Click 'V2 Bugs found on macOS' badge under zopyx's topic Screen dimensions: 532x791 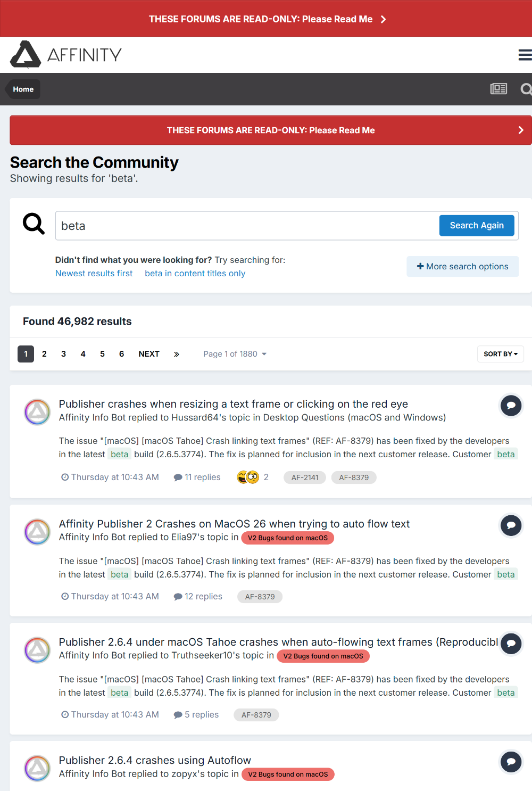coord(288,774)
